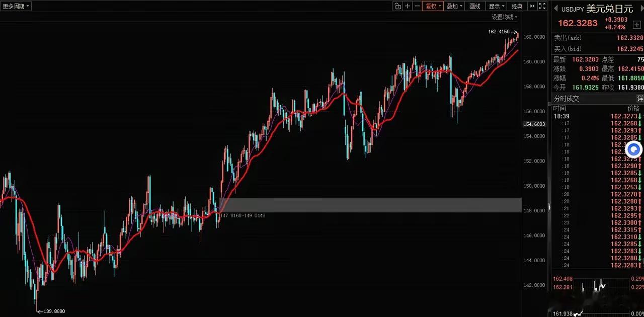The width and height of the screenshot is (644, 317).
Task: Click the 162.4150 high price label on chart
Action: pyautogui.click(x=499, y=32)
